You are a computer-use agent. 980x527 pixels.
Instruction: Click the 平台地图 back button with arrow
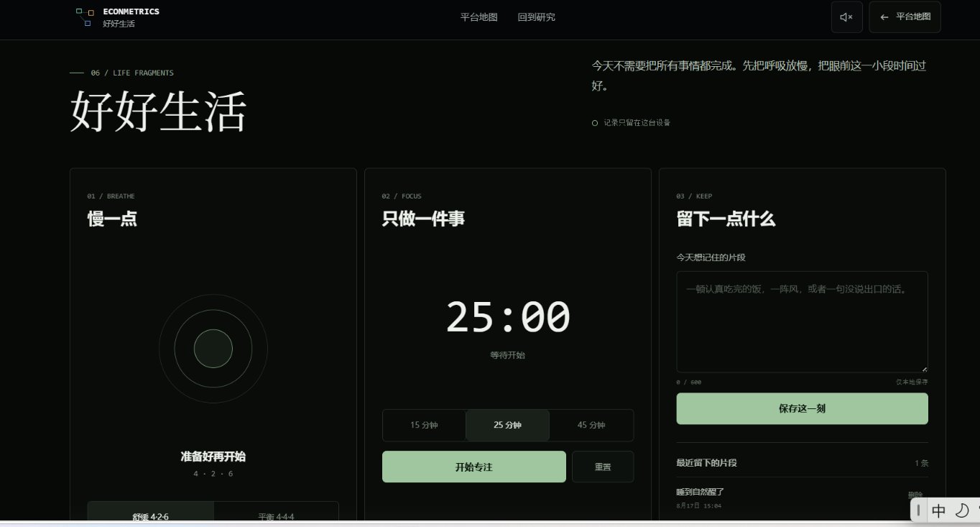click(905, 17)
